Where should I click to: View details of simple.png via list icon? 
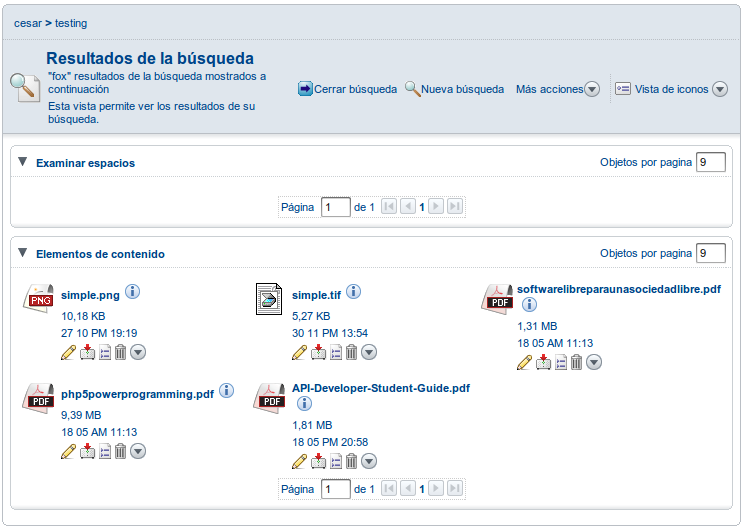[105, 352]
